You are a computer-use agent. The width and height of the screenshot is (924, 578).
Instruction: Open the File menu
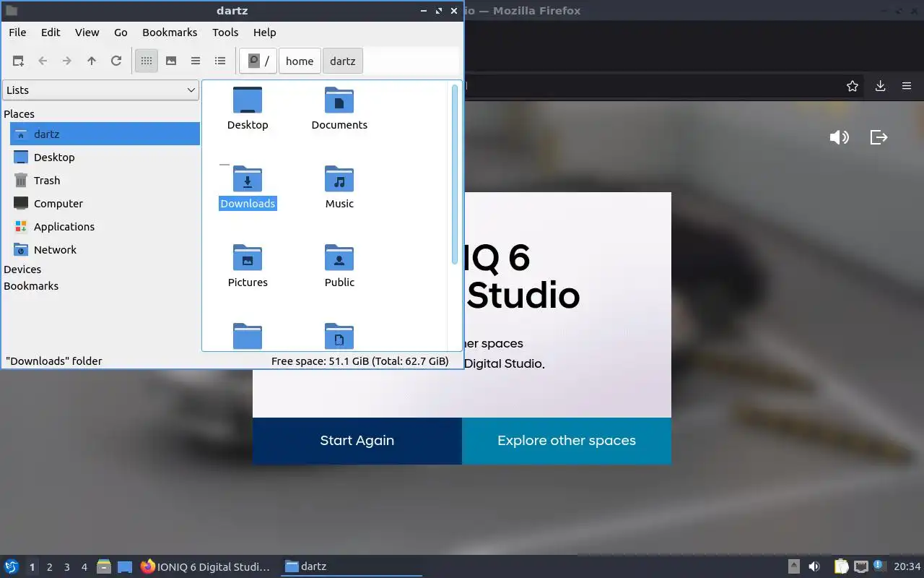(17, 33)
